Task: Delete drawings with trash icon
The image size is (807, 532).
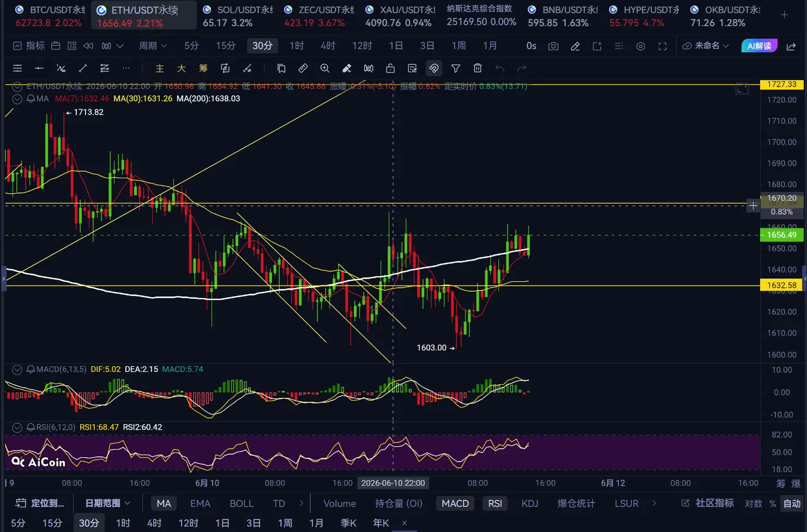Action: coord(478,68)
